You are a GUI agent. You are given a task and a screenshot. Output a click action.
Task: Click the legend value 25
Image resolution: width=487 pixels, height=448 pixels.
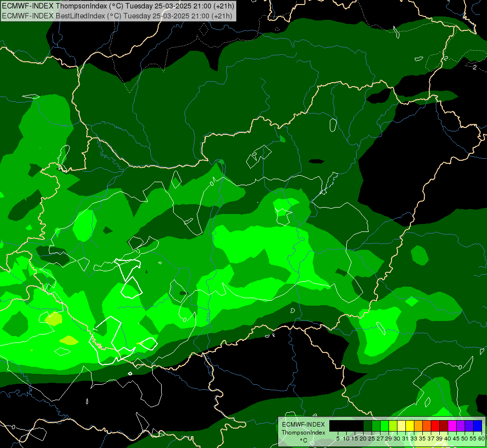[x=372, y=439]
